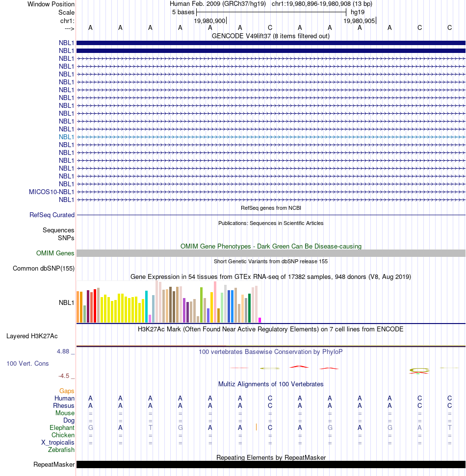The image size is (466, 476).
Task: Click the 'hg19' scale bar label
Action: (x=358, y=12)
